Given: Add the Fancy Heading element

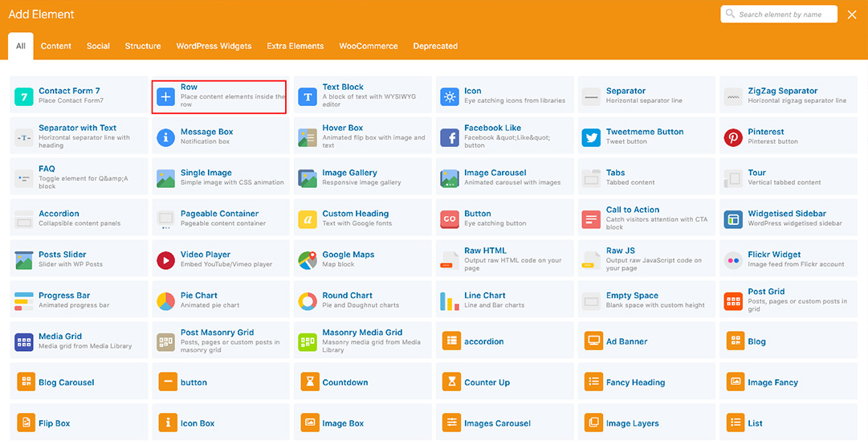Looking at the screenshot, I should click(646, 382).
